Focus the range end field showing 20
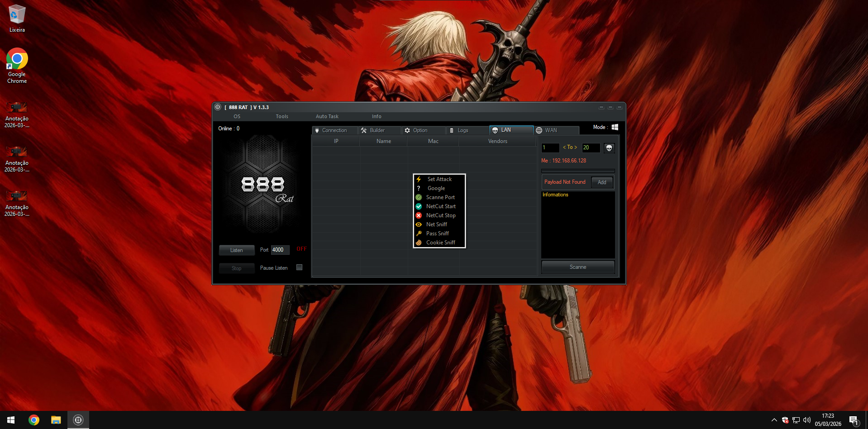868x429 pixels. pyautogui.click(x=591, y=148)
